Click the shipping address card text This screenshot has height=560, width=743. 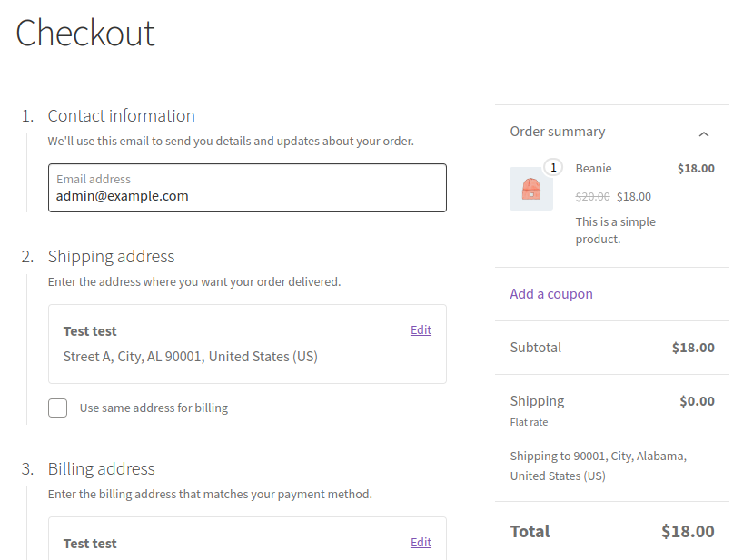(191, 357)
